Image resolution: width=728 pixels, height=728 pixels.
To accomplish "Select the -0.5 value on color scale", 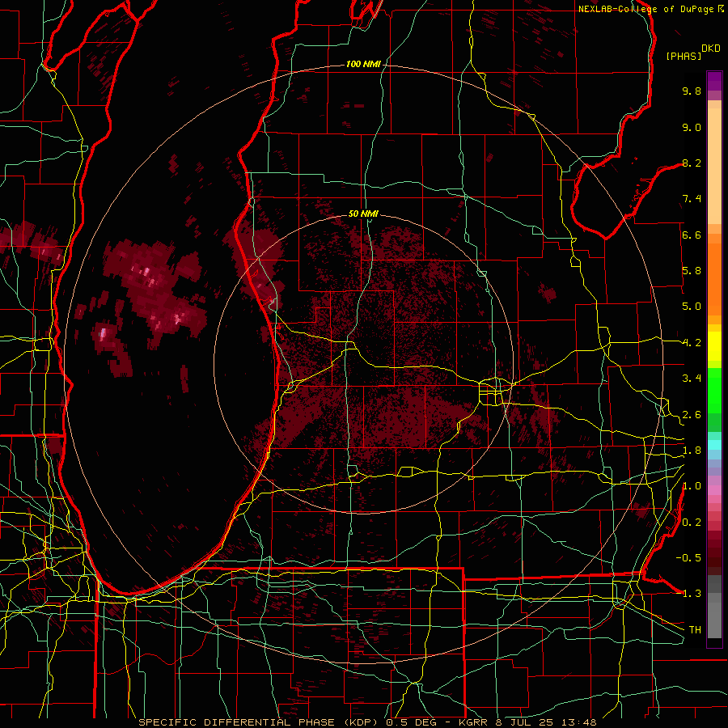I will click(689, 558).
